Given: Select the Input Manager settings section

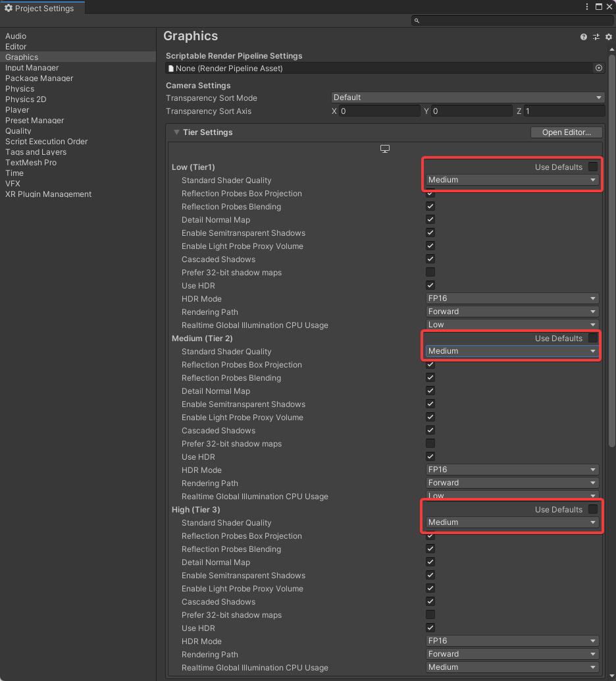Looking at the screenshot, I should [32, 67].
